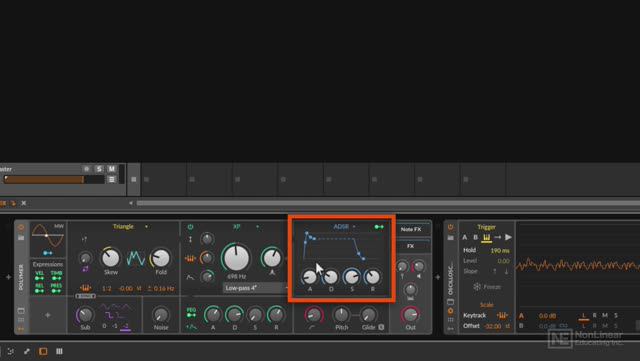Open the Note FX chain
Screen dimensions: 640x361
click(411, 230)
